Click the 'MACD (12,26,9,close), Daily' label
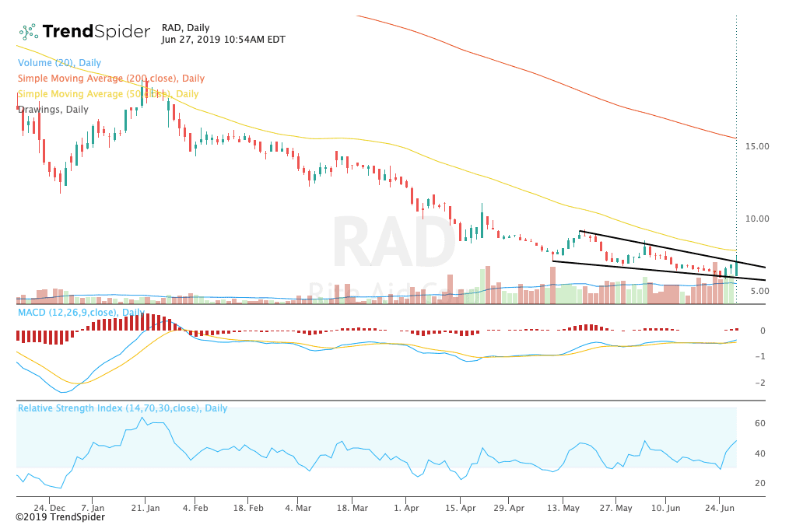This screenshot has height=532, width=789. tap(81, 312)
